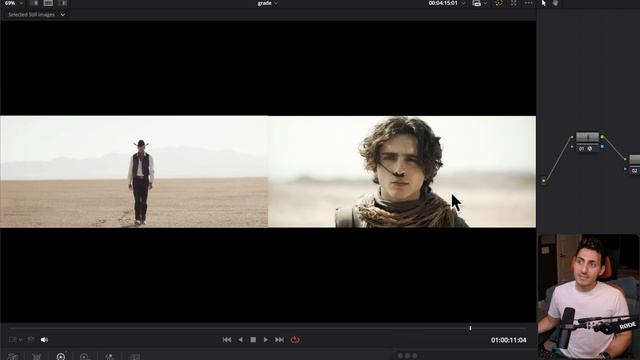This screenshot has height=360, width=640.
Task: Open dropdown arrow next to proxy icon
Action: (x=485, y=3)
